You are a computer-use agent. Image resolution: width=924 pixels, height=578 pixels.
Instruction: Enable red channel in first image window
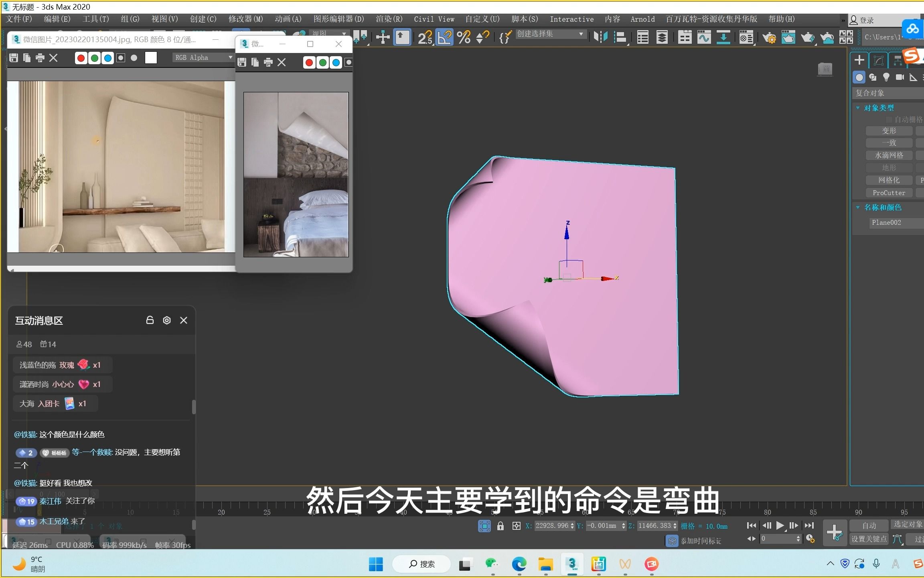(x=81, y=58)
